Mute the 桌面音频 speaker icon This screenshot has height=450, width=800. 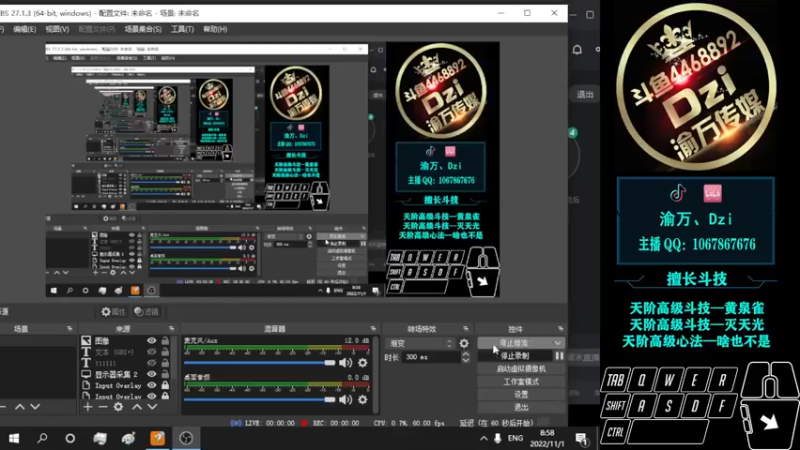click(345, 399)
